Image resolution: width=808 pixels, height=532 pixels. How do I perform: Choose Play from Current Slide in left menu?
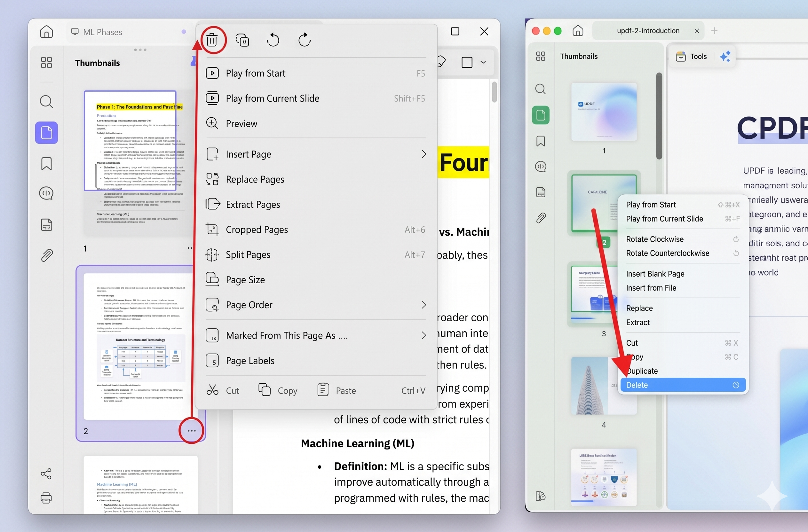point(316,98)
